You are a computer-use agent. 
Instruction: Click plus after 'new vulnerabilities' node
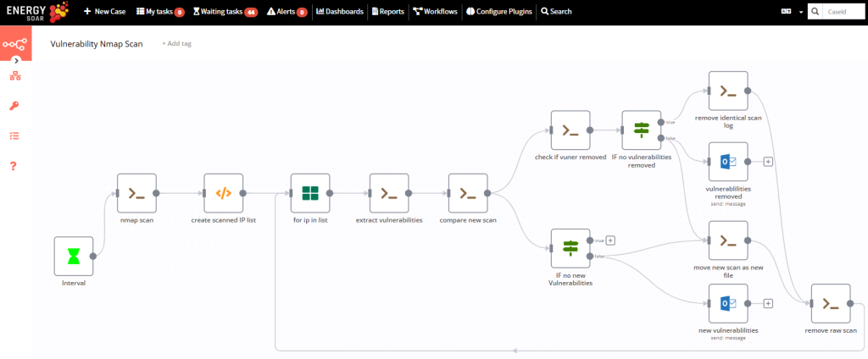(768, 303)
